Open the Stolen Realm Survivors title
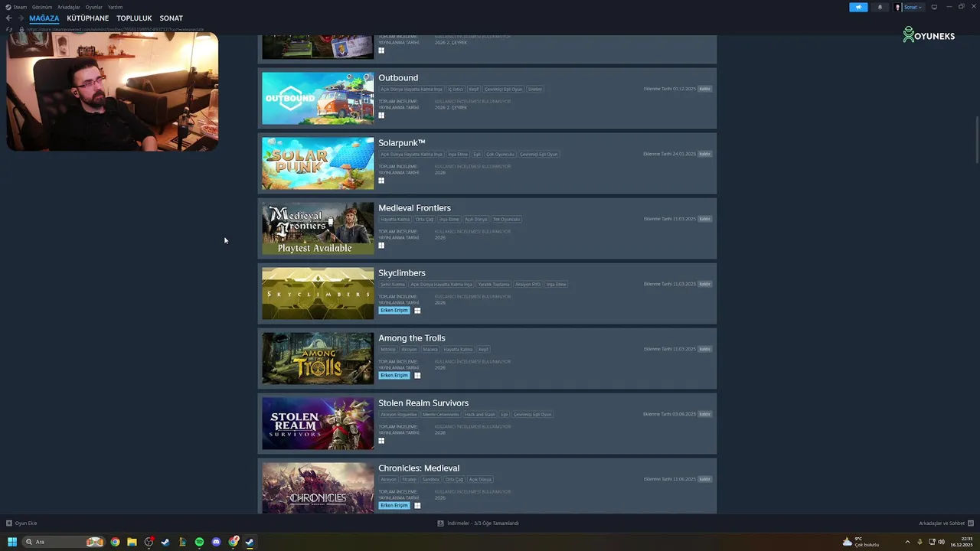980x551 pixels. click(423, 403)
